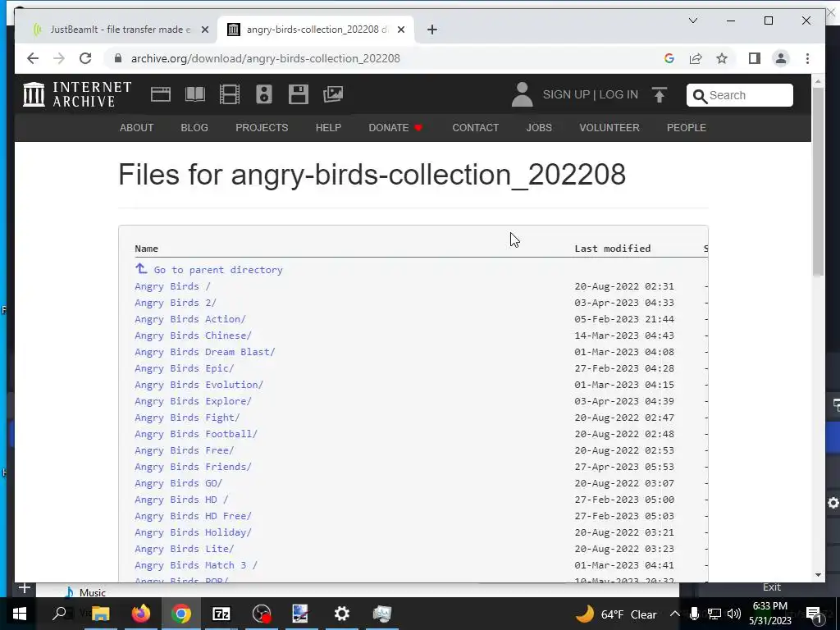The height and width of the screenshot is (630, 840).
Task: Go back to previous page
Action: [33, 58]
